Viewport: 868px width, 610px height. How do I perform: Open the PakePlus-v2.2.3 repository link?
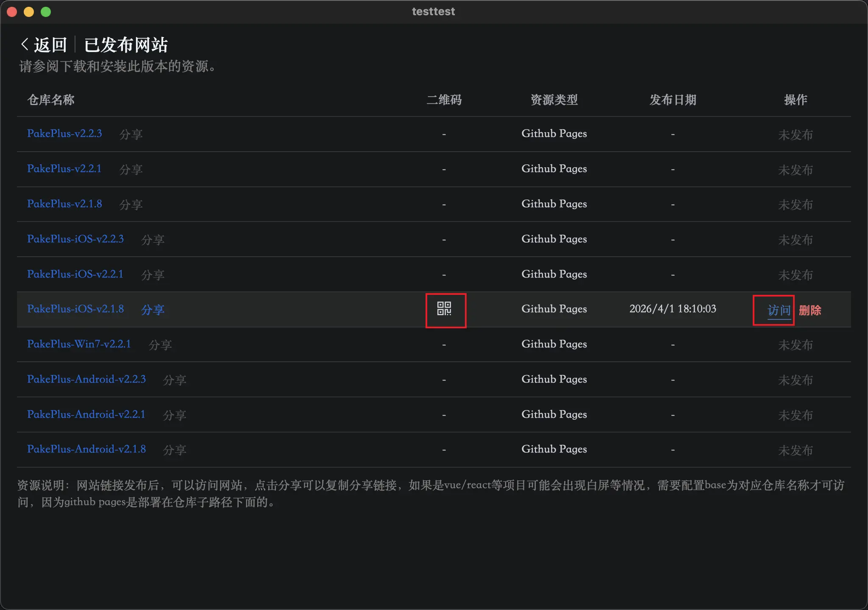[x=64, y=133]
